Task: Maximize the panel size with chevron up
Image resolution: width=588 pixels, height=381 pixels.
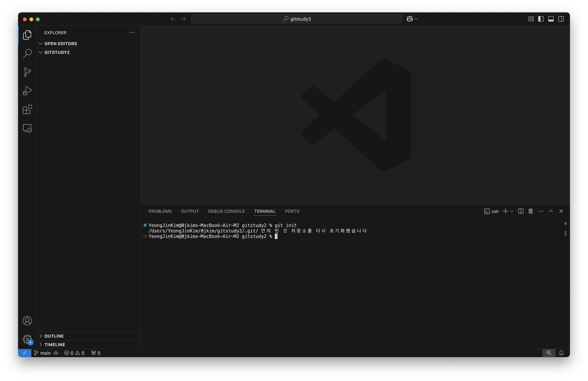Action: [x=551, y=211]
